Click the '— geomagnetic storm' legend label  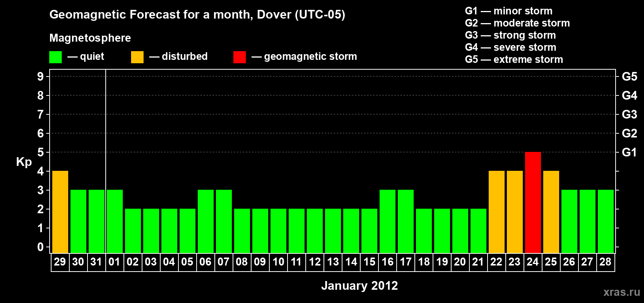point(304,57)
